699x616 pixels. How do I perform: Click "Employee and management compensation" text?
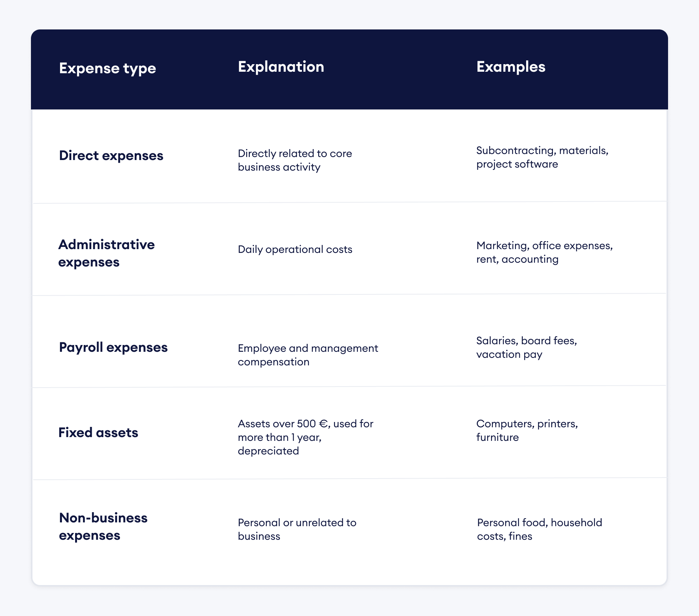(x=308, y=355)
